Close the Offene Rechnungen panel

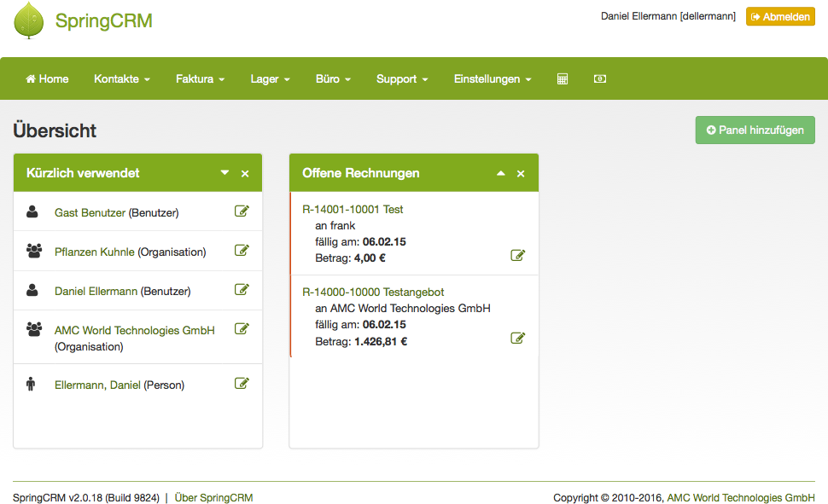pos(521,174)
